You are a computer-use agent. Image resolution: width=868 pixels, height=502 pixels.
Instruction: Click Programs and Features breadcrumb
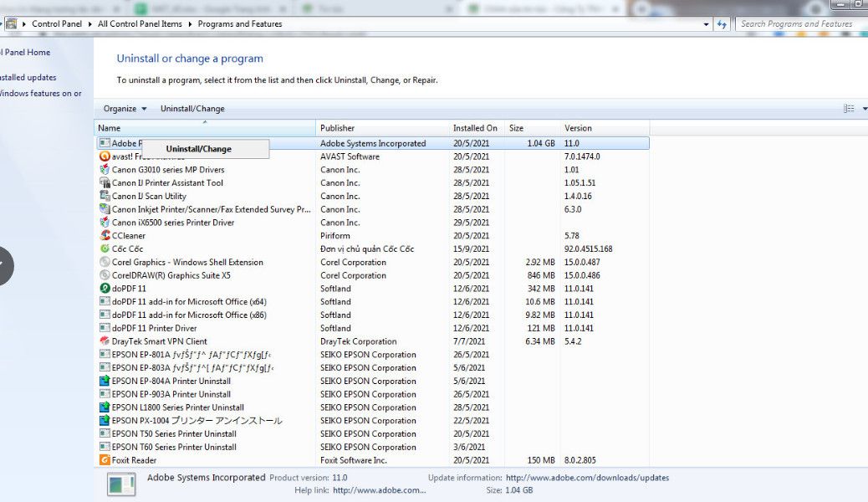point(240,23)
